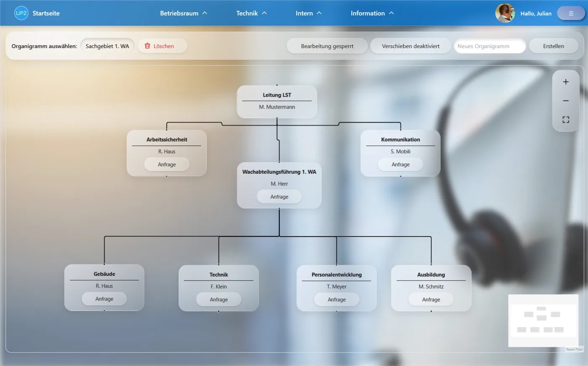Viewport: 588px width, 366px height.
Task: Click the F. Klein name
Action: coord(219,287)
